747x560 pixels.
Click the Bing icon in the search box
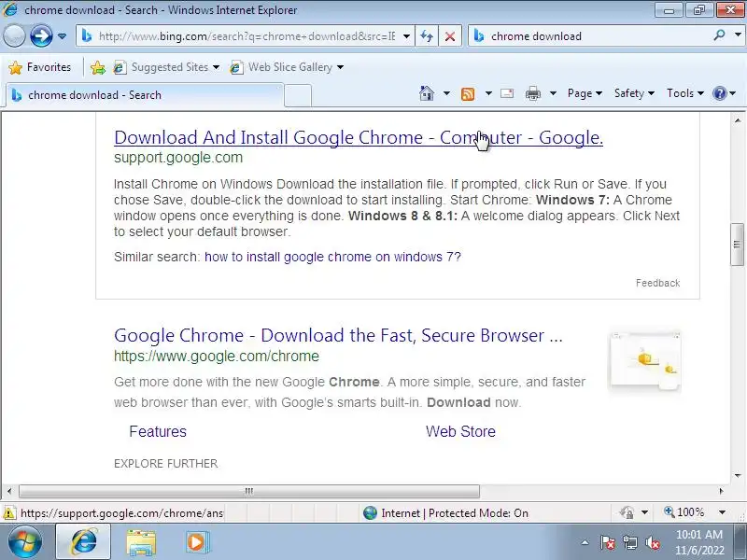tap(479, 36)
